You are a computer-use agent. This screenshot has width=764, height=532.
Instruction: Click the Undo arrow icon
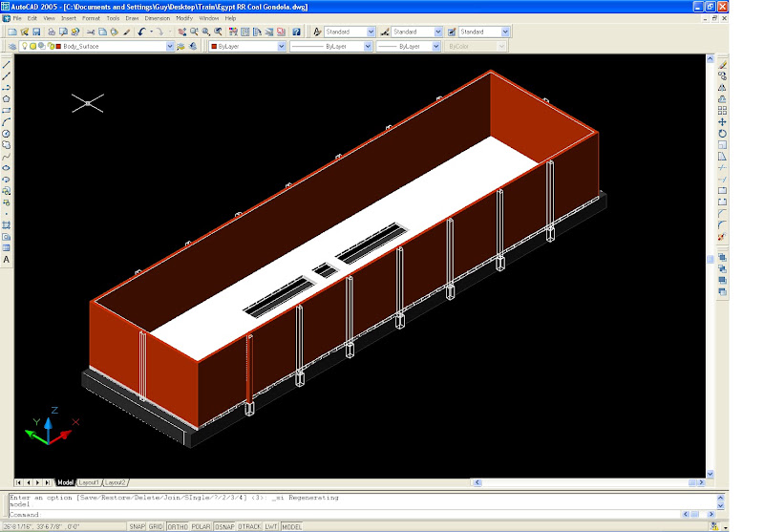[x=141, y=32]
